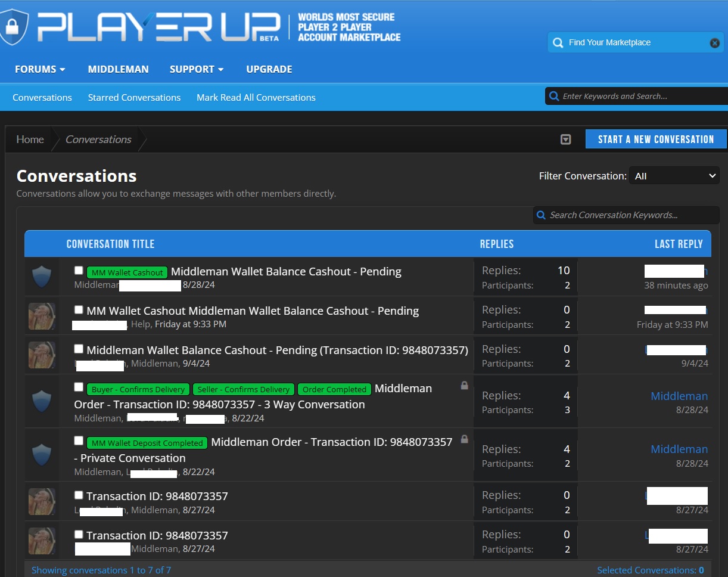Click the blue shield avatar on MM Wallet Cashout row

pyautogui.click(x=42, y=277)
